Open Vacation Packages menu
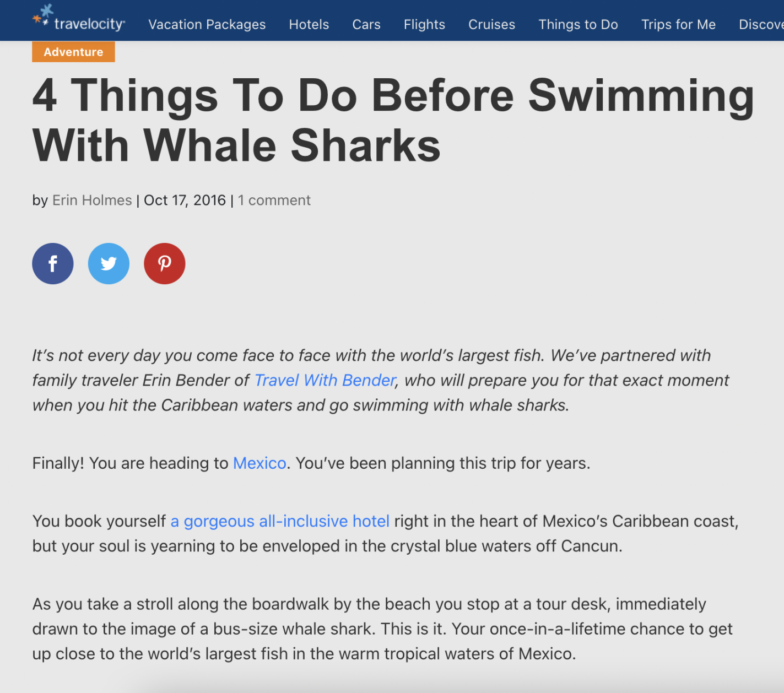 (207, 25)
